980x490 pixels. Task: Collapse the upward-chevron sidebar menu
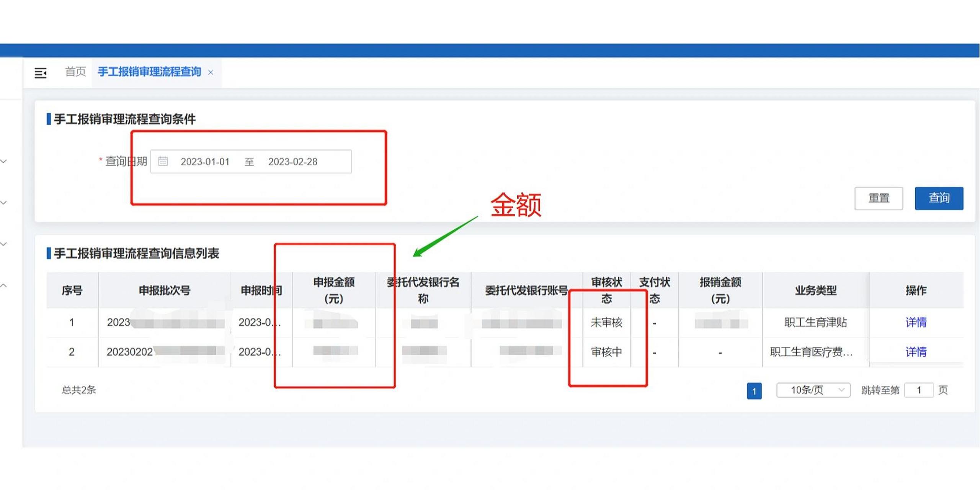pos(4,286)
